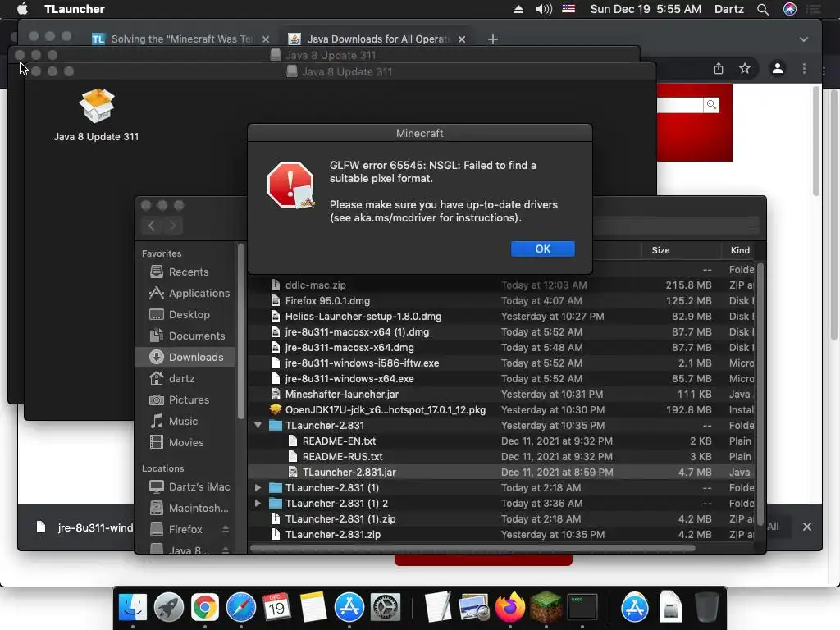Select dartz home folder in sidebar
Viewport: 840px width, 630px height.
tap(185, 378)
